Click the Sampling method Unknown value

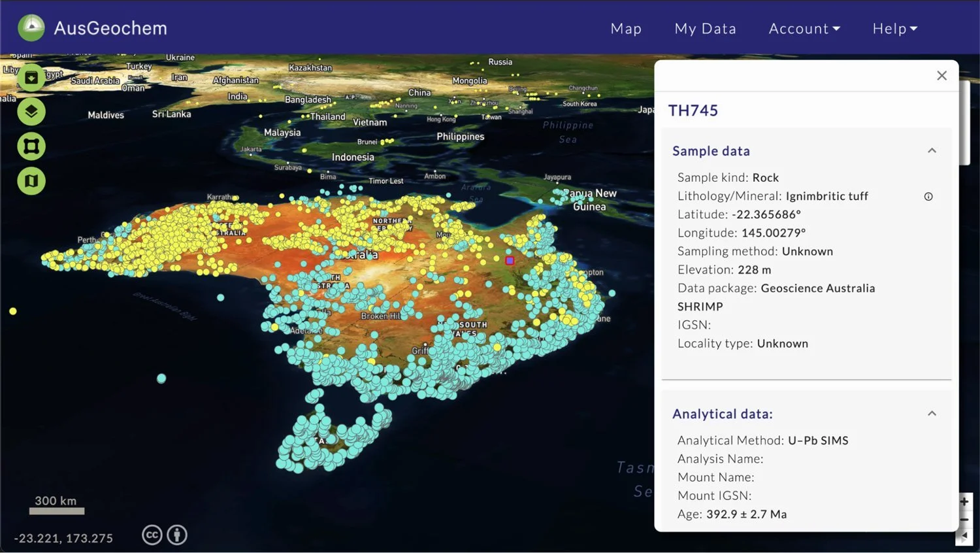coord(807,252)
